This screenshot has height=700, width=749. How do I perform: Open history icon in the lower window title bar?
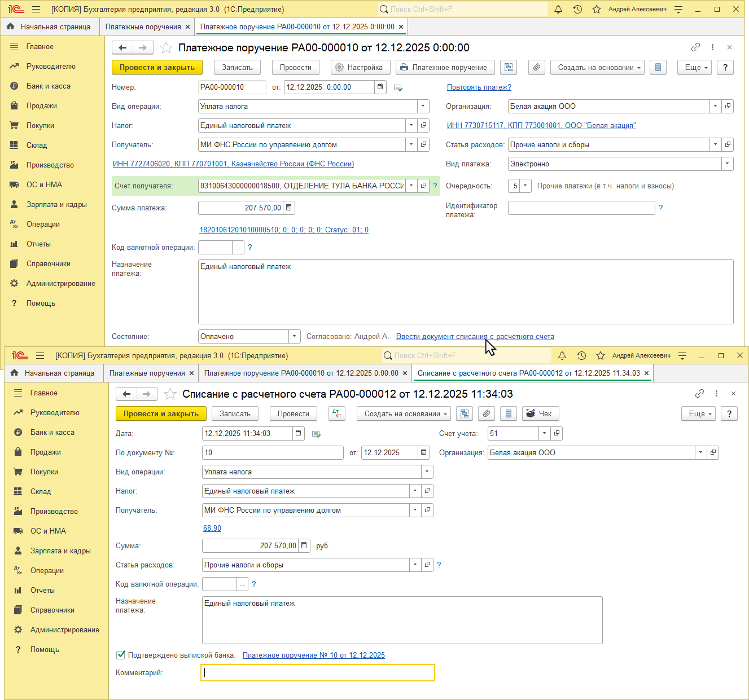click(581, 356)
